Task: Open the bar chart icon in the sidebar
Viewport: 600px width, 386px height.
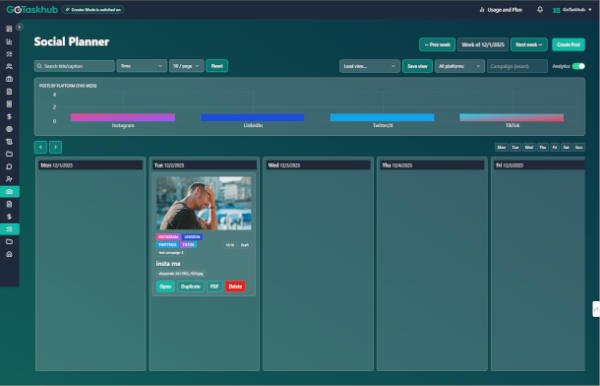Action: (x=9, y=41)
